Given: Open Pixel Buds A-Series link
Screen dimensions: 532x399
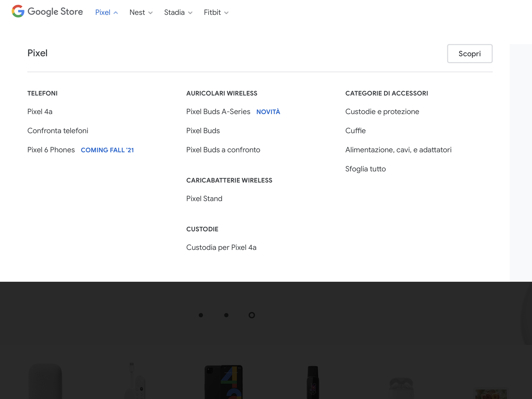Looking at the screenshot, I should point(218,112).
